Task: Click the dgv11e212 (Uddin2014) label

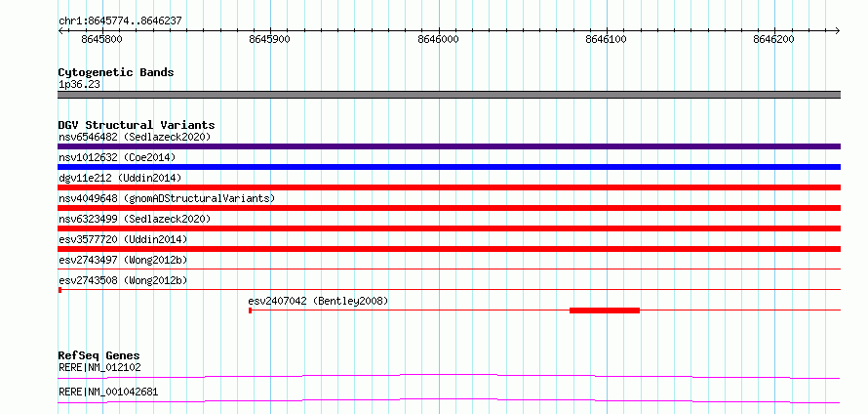Action: (120, 178)
